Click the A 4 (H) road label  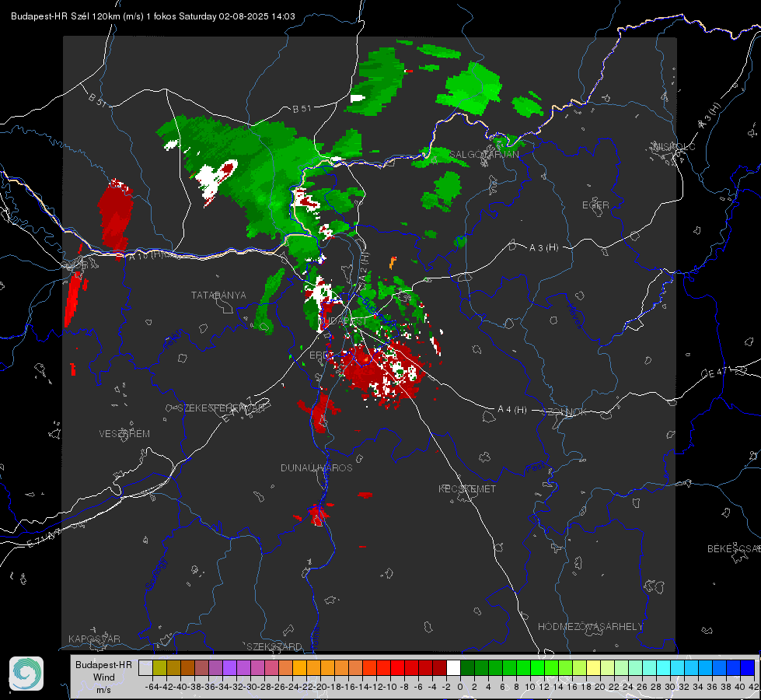512,410
